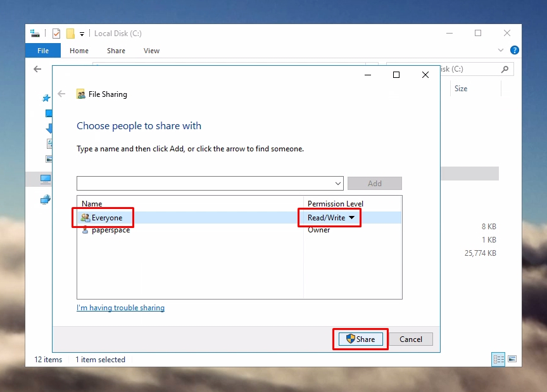Click the Documents icon in navigation pane
This screenshot has width=547, height=392.
coord(49,144)
